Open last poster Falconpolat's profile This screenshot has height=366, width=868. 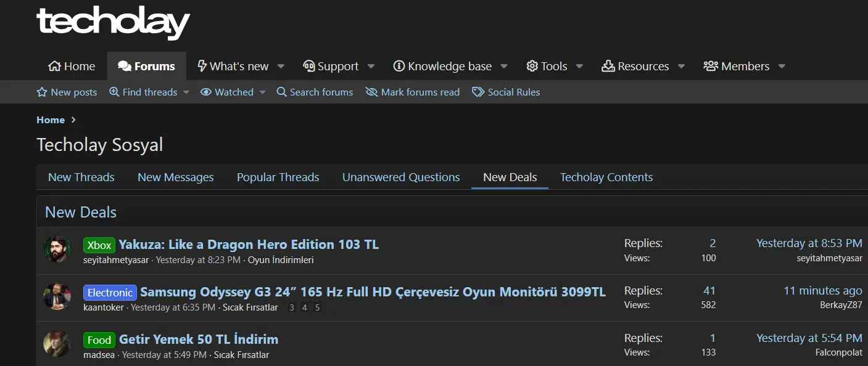point(839,352)
